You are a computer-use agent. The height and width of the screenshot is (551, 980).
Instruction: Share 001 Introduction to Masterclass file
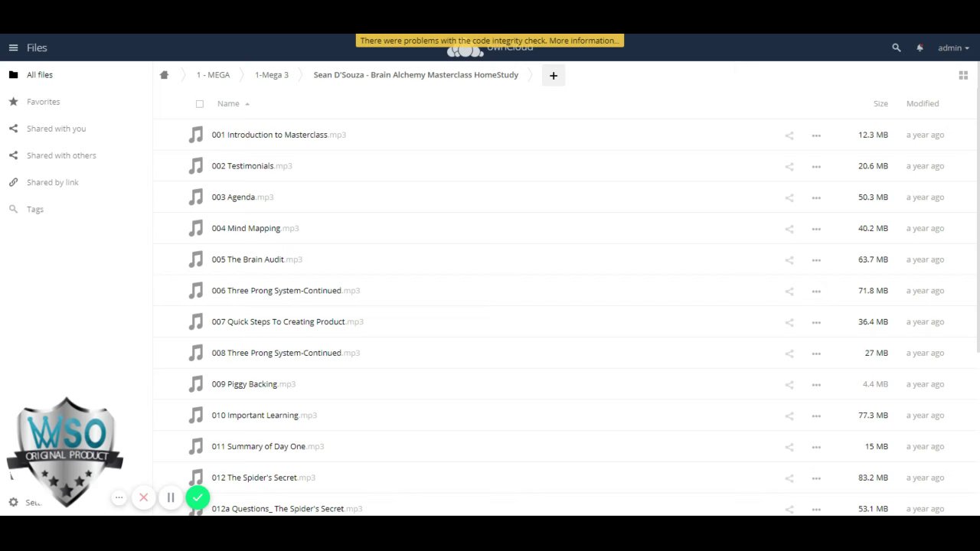coord(789,135)
